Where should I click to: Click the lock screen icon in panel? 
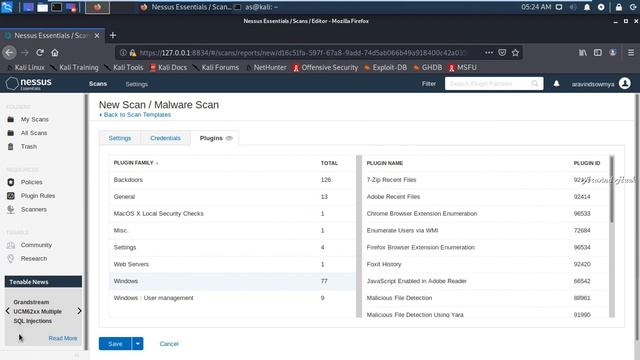619,7
